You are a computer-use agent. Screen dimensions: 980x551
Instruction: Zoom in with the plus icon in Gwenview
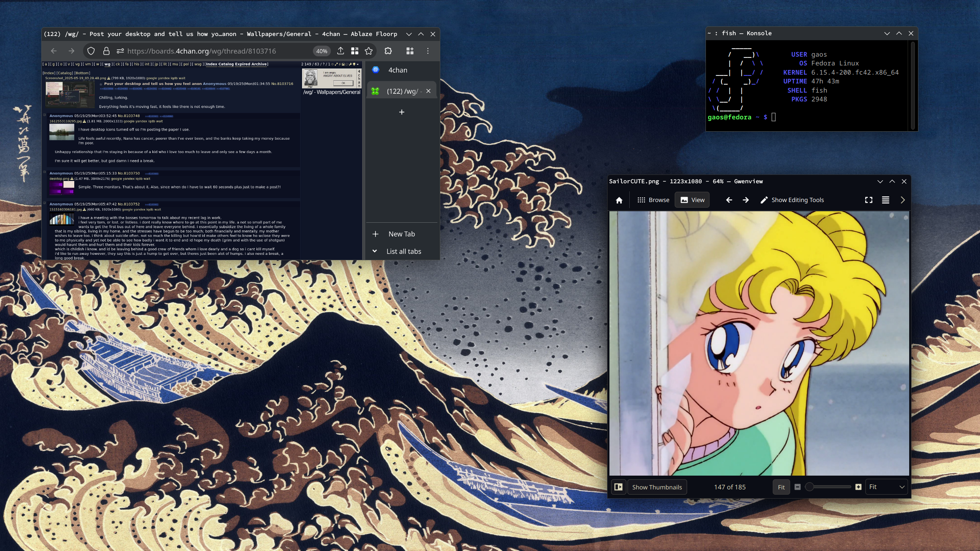point(858,487)
